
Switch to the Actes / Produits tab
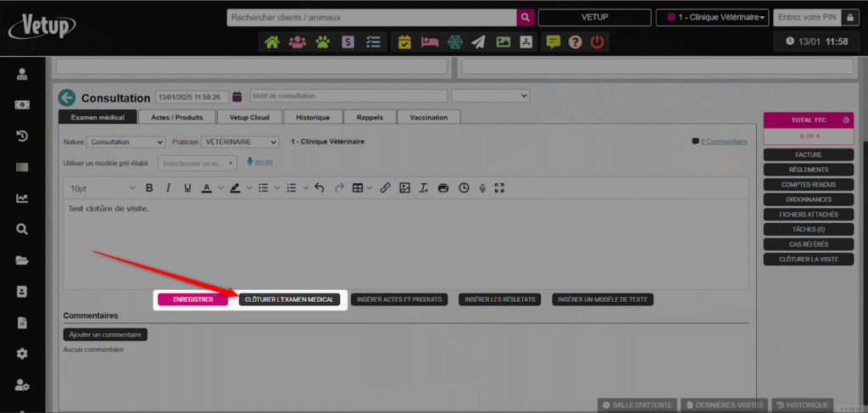point(176,117)
